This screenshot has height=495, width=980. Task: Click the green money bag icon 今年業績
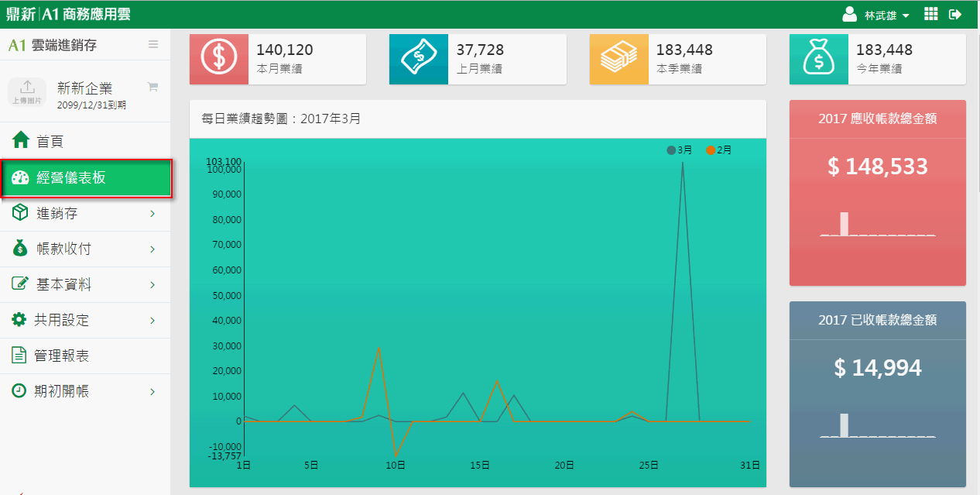pos(818,59)
